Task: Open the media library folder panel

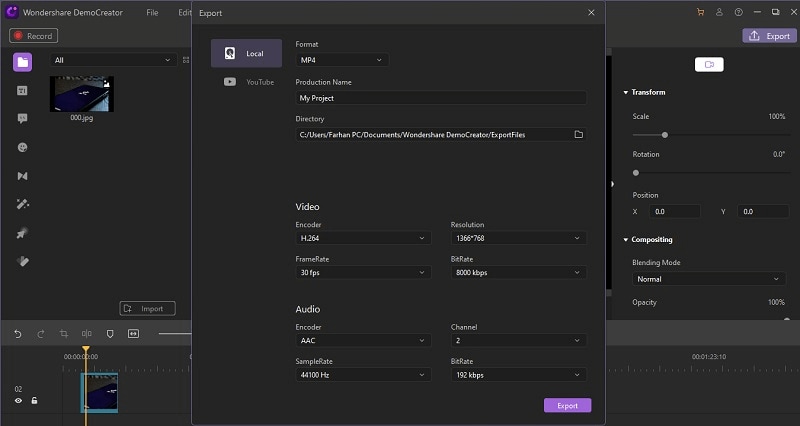Action: tap(22, 62)
